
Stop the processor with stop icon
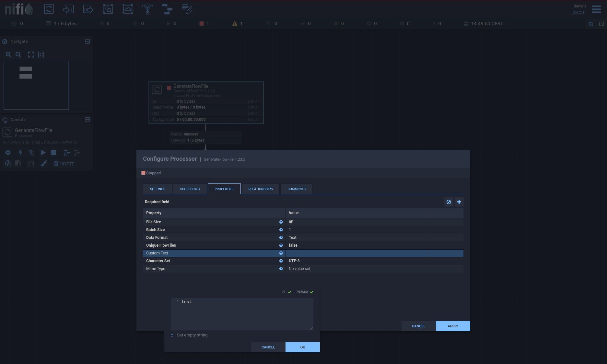pos(53,152)
